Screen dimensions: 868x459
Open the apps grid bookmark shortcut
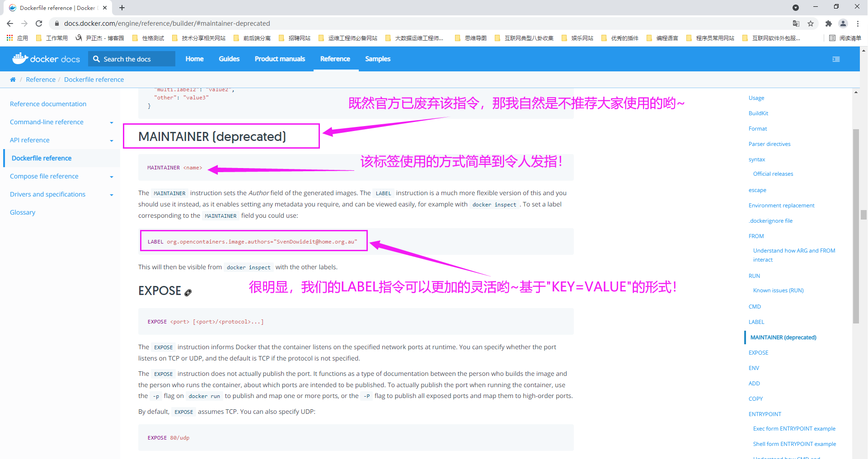pos(10,38)
